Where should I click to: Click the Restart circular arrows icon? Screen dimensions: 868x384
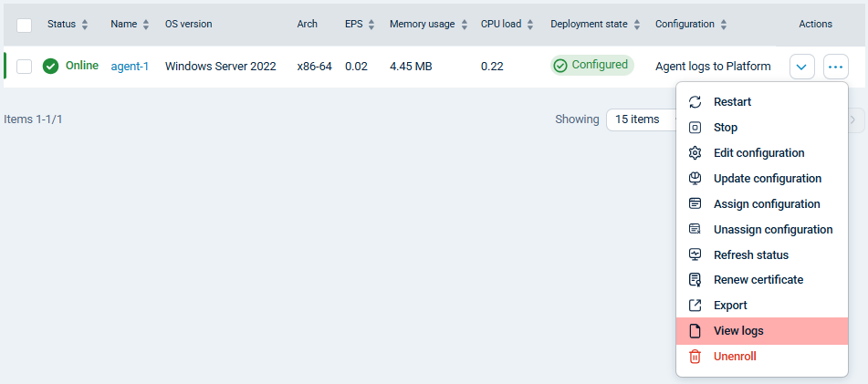pos(695,102)
